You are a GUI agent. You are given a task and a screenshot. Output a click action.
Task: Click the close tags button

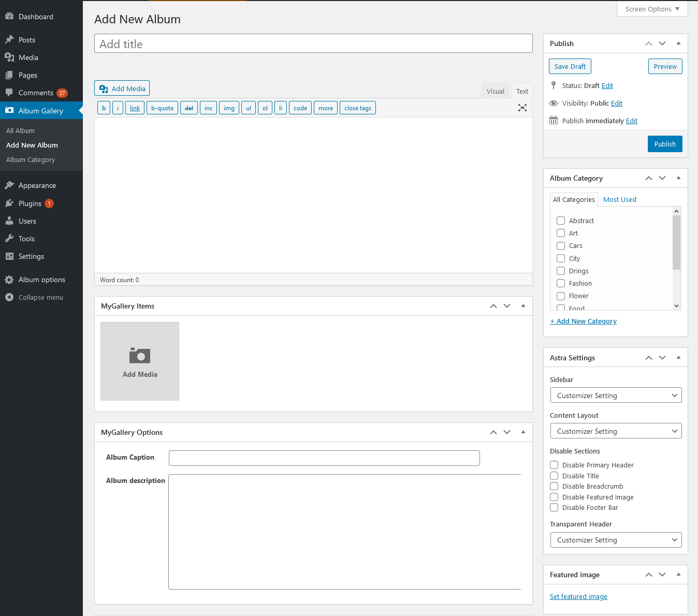tap(358, 108)
